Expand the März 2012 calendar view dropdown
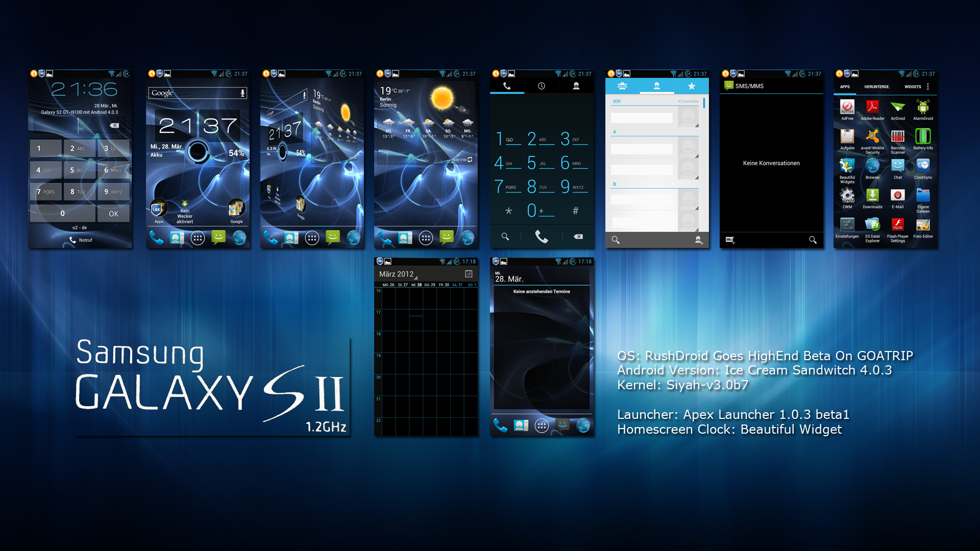This screenshot has width=980, height=551. [398, 274]
